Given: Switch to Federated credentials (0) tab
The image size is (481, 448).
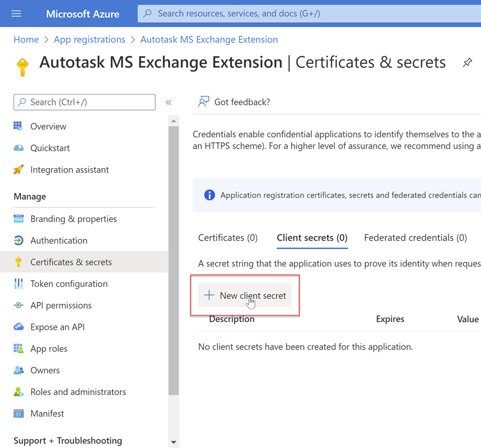Looking at the screenshot, I should coord(415,238).
